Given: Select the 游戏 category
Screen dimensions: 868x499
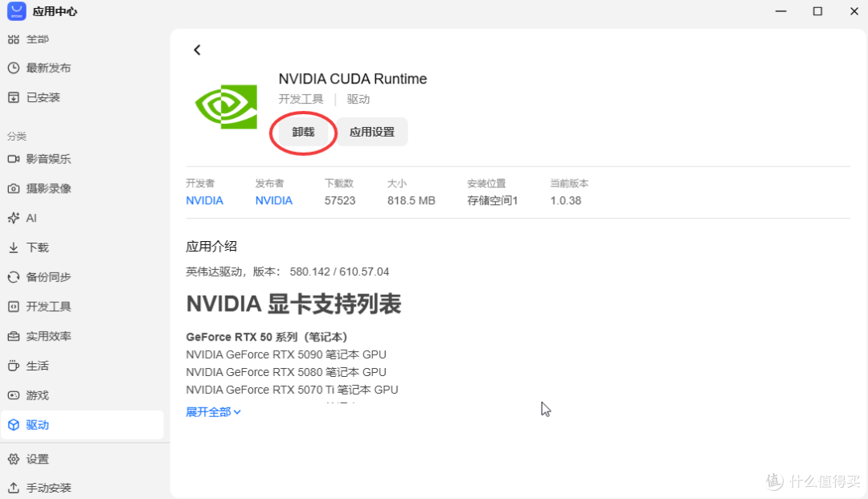Looking at the screenshot, I should pos(38,395).
